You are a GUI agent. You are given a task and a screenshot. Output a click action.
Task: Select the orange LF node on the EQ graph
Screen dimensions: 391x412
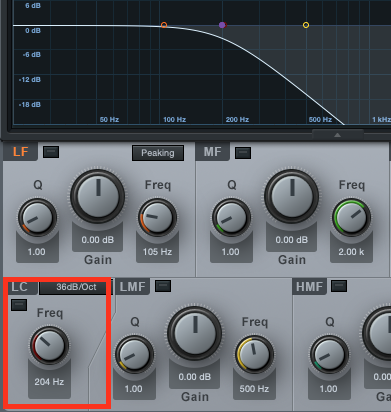[x=164, y=25]
